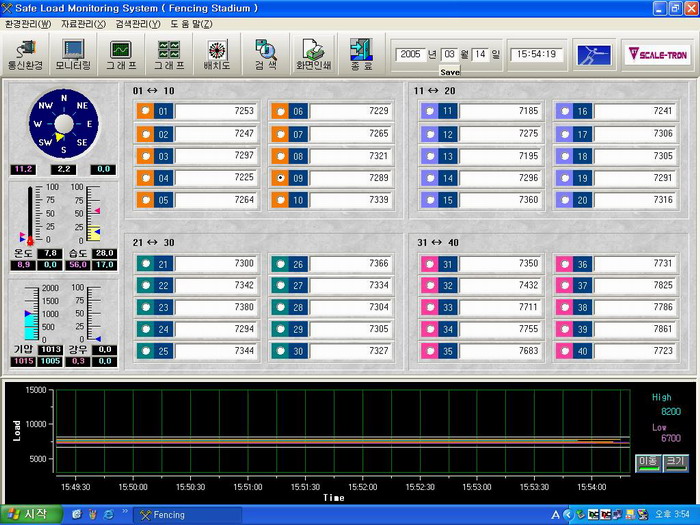Click the Scale-Tron logo button
The height and width of the screenshot is (525, 700).
tap(655, 54)
